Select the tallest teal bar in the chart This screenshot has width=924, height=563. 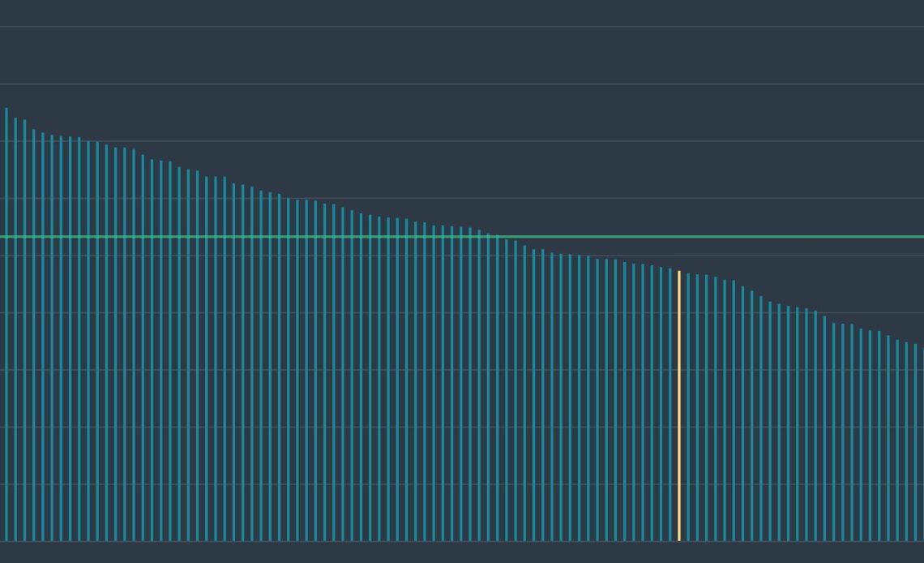[6, 324]
